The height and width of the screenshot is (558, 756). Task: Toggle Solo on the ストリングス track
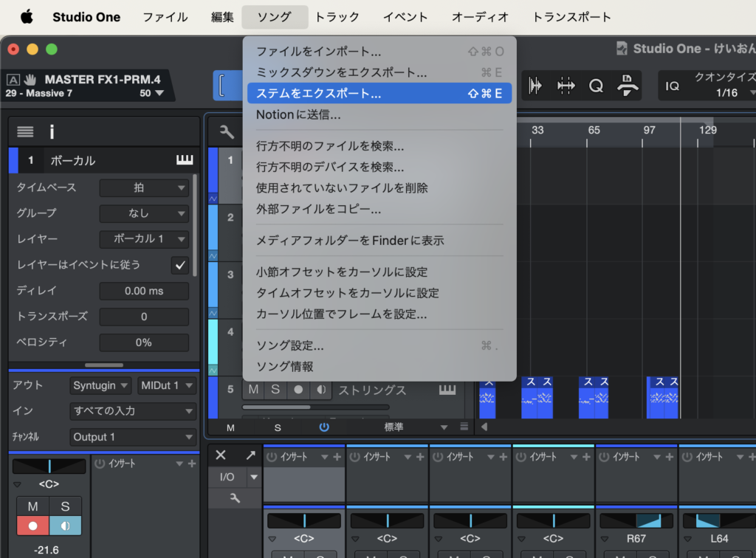coord(275,389)
